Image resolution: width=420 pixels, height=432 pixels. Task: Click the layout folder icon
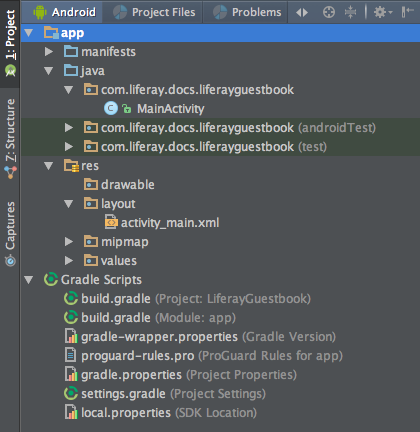[91, 204]
